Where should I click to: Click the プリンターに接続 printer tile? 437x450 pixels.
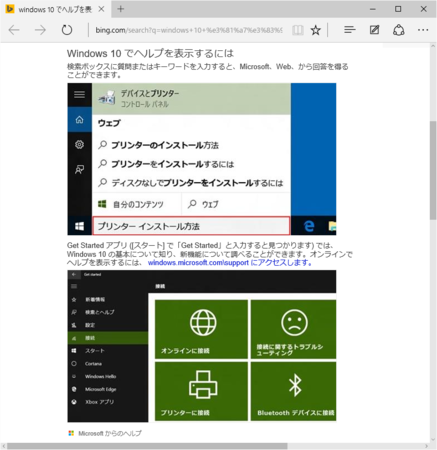point(201,391)
